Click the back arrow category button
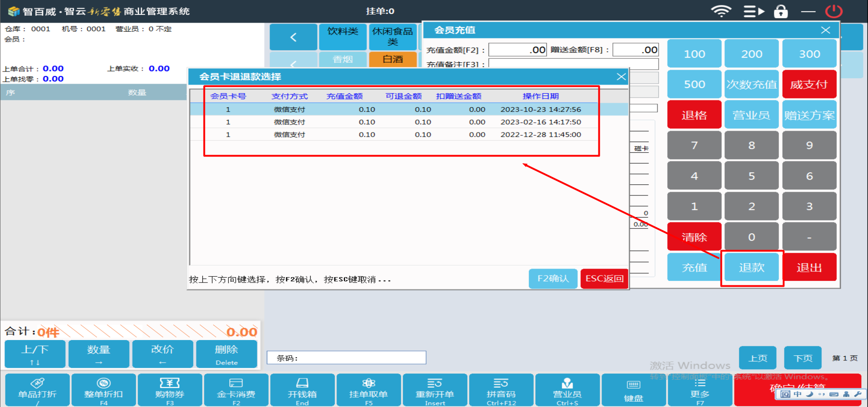The height and width of the screenshot is (407, 868). [x=293, y=37]
